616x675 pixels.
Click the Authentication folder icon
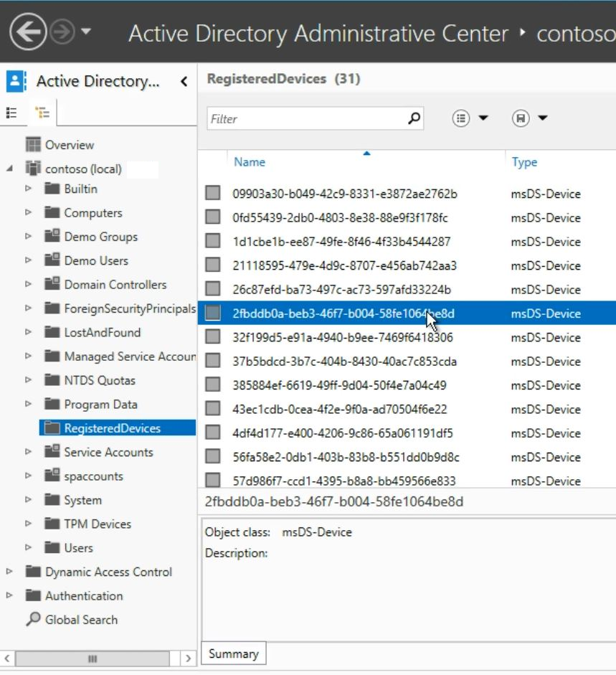(x=33, y=595)
